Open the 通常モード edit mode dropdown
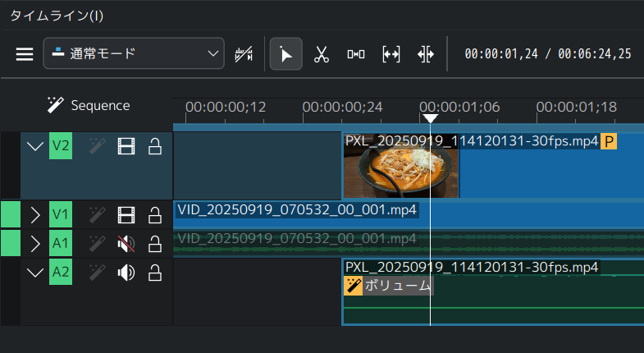Image resolution: width=644 pixels, height=353 pixels. tap(133, 54)
